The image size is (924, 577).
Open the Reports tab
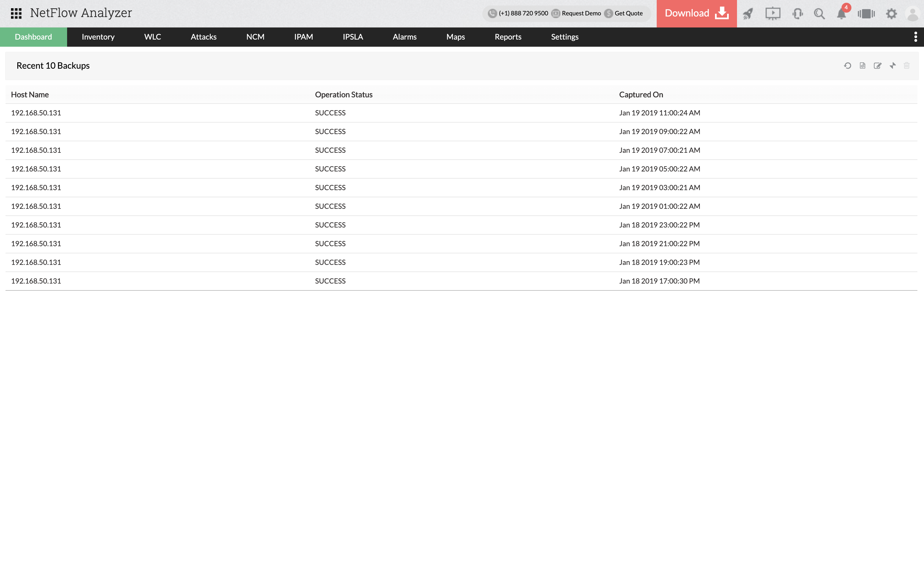508,37
